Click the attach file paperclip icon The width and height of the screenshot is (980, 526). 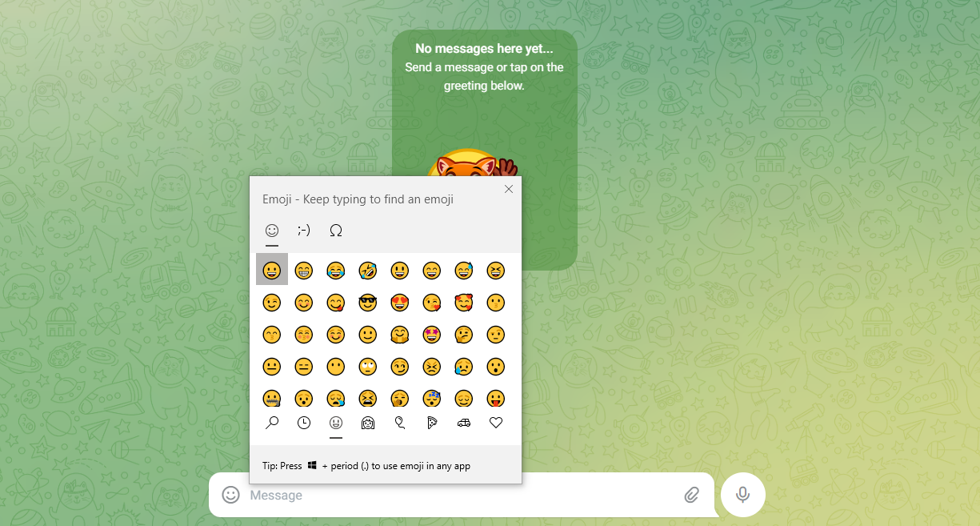692,496
